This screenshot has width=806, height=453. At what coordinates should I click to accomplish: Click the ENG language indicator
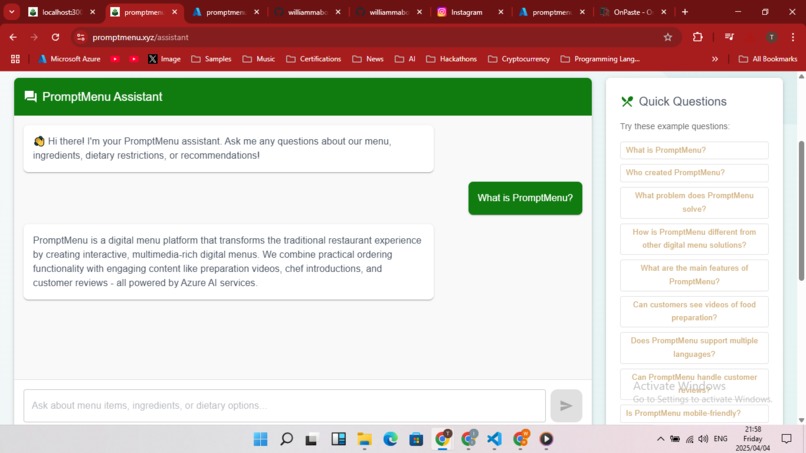pyautogui.click(x=721, y=439)
